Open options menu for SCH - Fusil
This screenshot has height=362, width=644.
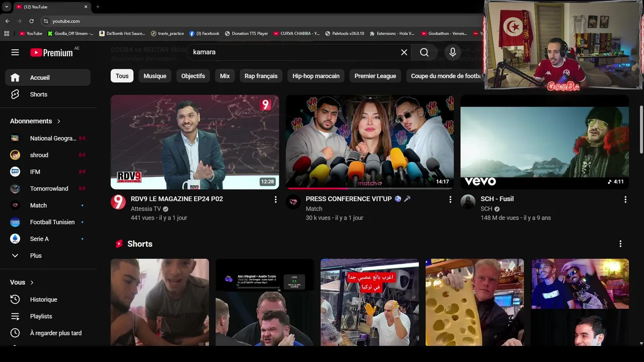coord(625,200)
